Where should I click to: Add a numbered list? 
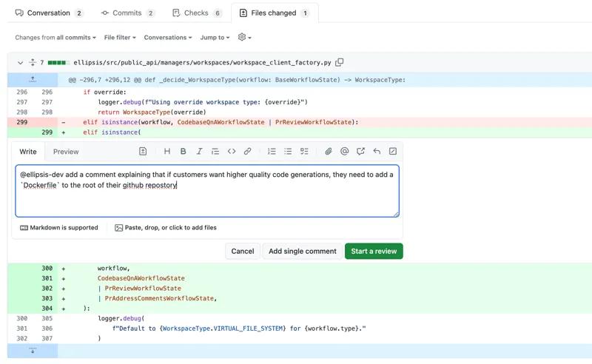(x=272, y=152)
